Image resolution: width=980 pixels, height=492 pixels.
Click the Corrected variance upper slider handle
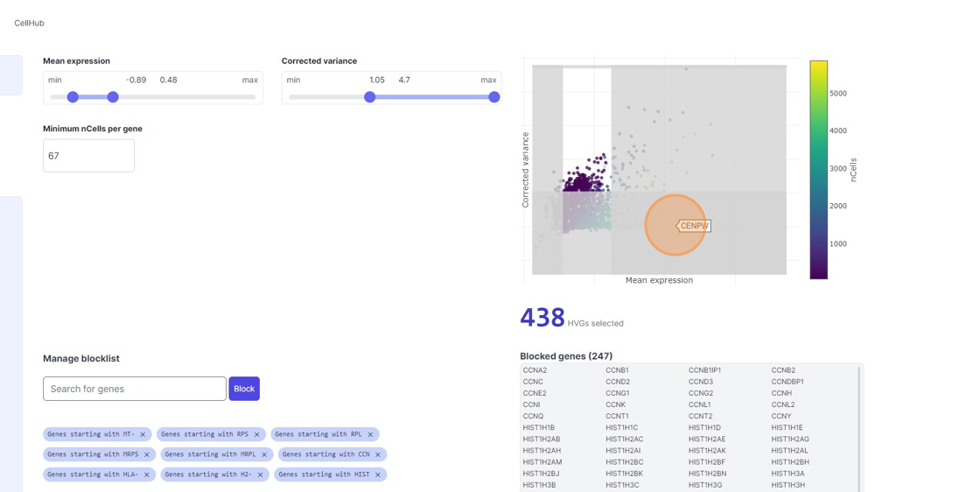click(494, 97)
